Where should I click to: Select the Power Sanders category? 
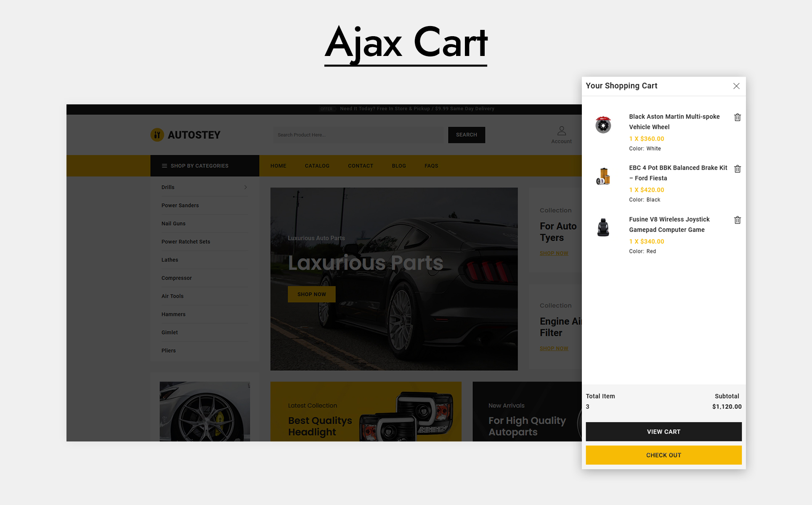[180, 205]
